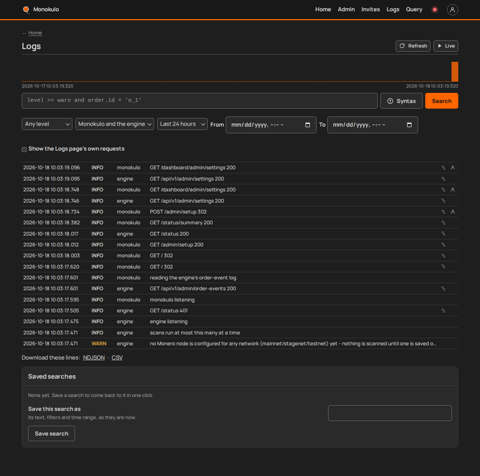This screenshot has width=480, height=476.
Task: Follow the Home breadcrumb link
Action: (x=35, y=33)
